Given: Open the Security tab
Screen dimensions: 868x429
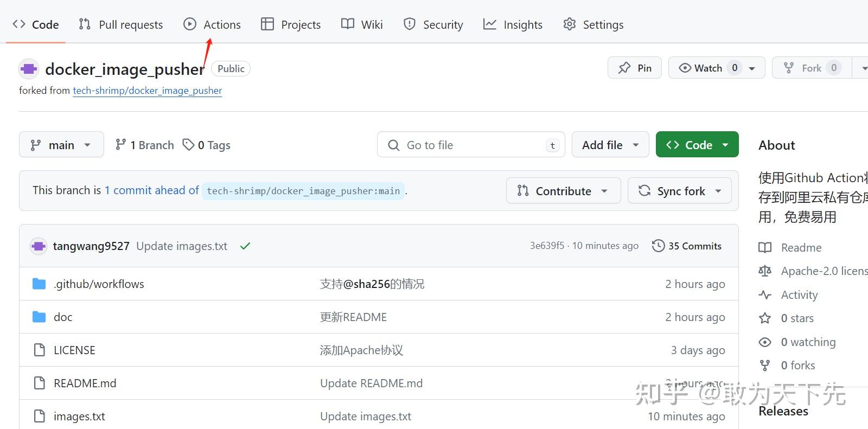Looking at the screenshot, I should (x=433, y=24).
